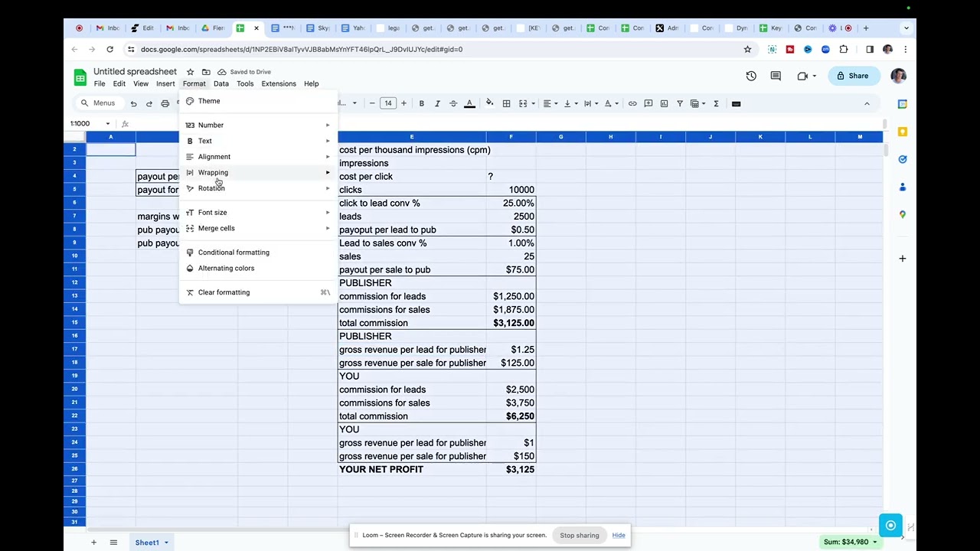
Task: Click the Menus search box
Action: pyautogui.click(x=100, y=103)
